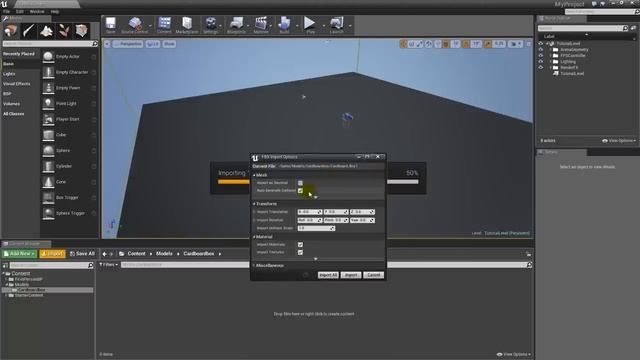The height and width of the screenshot is (360, 640).
Task: Open the Help menu
Action: click(55, 11)
